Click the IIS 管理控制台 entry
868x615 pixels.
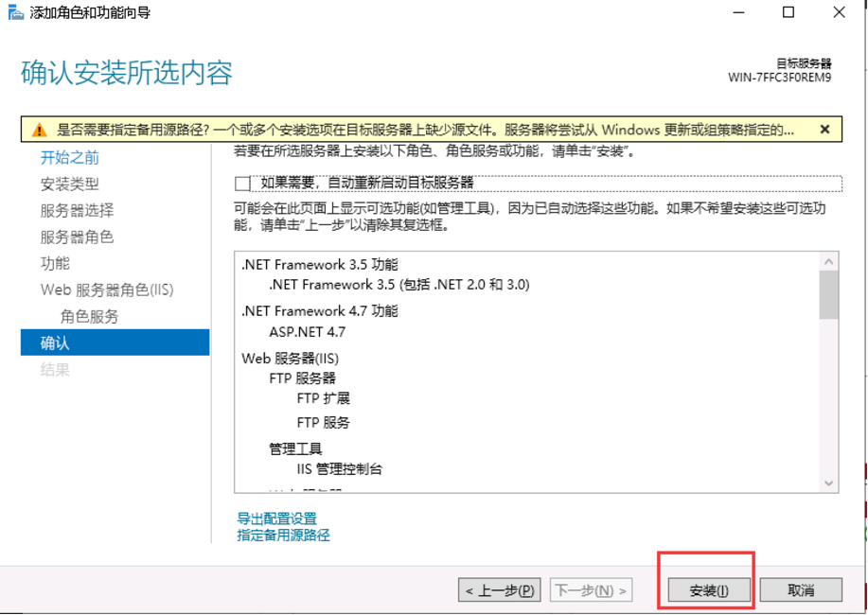pyautogui.click(x=339, y=469)
